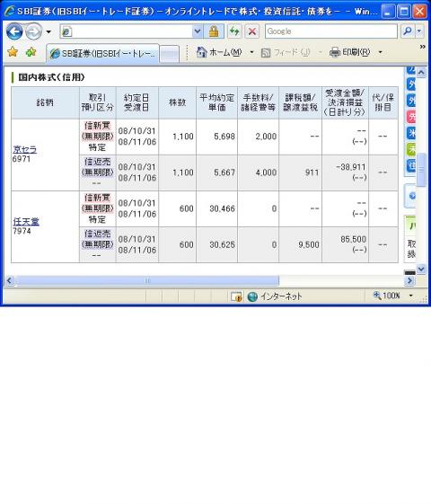Click the 平均約定単価 column header

coord(216,102)
